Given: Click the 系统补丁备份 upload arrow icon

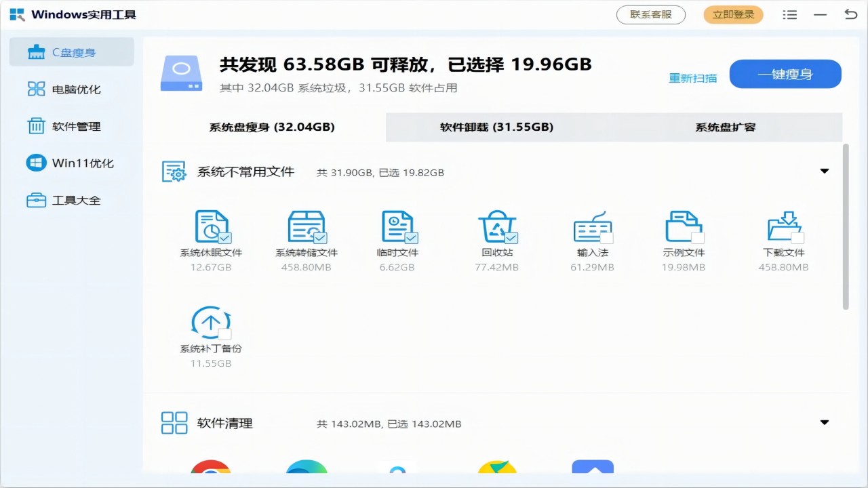Looking at the screenshot, I should [211, 323].
